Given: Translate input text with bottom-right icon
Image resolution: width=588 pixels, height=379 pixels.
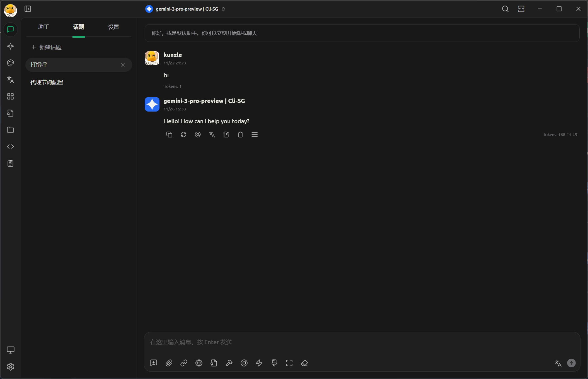Looking at the screenshot, I should pyautogui.click(x=558, y=363).
